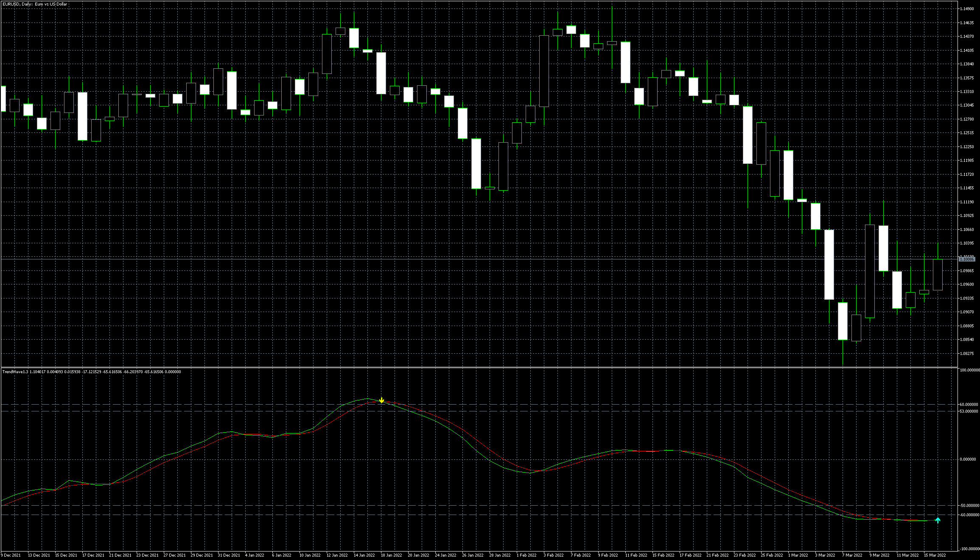
Task: Click the 1.12250 price axis label
Action: (x=967, y=147)
